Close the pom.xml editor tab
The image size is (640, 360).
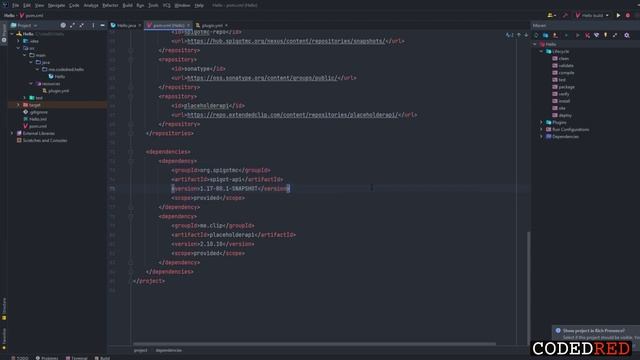188,25
